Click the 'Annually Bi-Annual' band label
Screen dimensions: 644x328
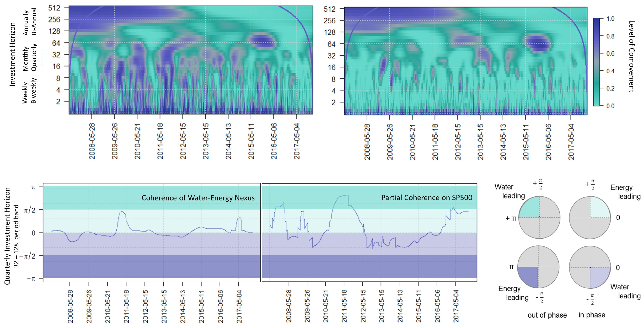[x=30, y=22]
